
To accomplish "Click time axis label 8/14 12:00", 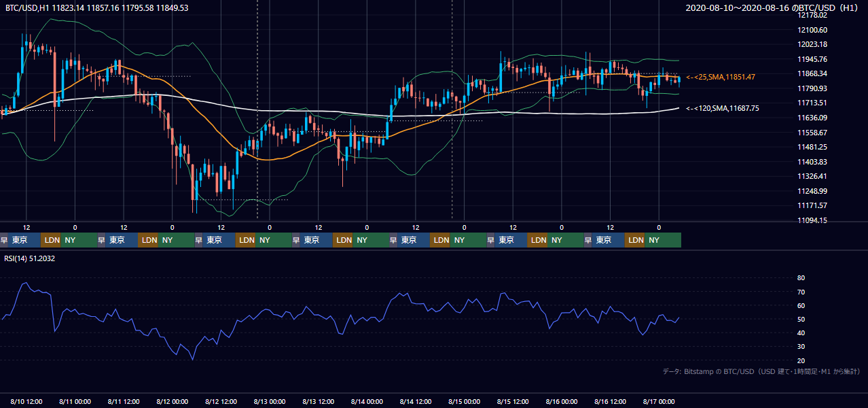I will (416, 401).
